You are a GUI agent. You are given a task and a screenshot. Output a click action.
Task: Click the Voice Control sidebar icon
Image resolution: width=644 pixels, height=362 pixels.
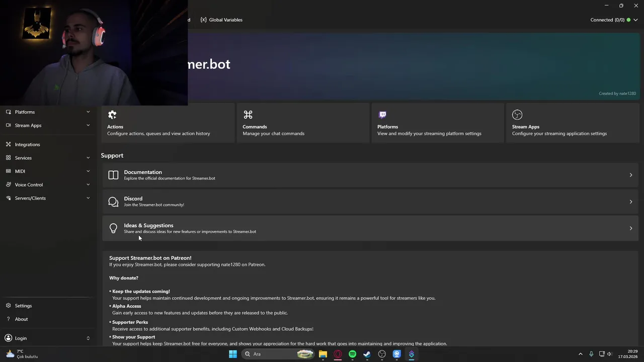point(8,185)
